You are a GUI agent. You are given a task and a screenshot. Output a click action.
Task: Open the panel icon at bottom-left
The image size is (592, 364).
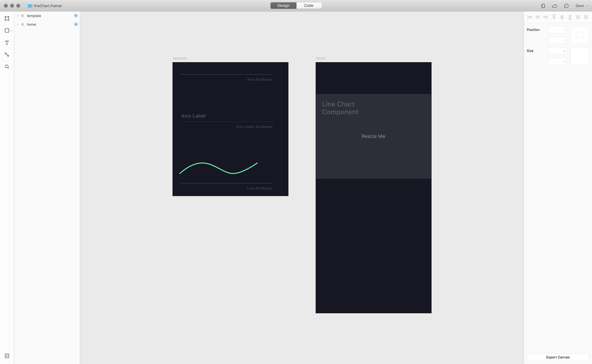tap(7, 356)
